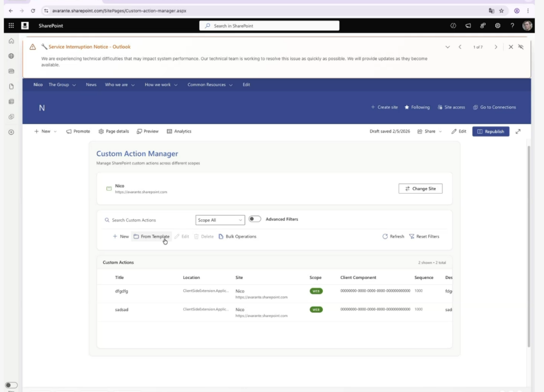Open Bulk Operations in toolbar

coord(237,236)
